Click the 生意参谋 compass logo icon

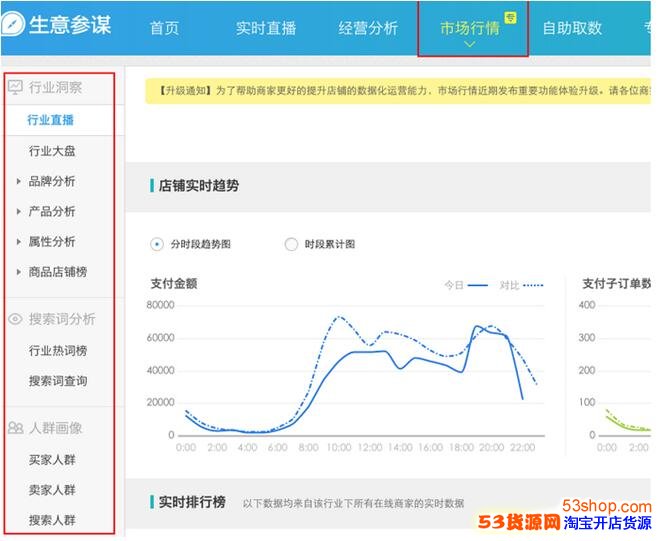tap(12, 24)
